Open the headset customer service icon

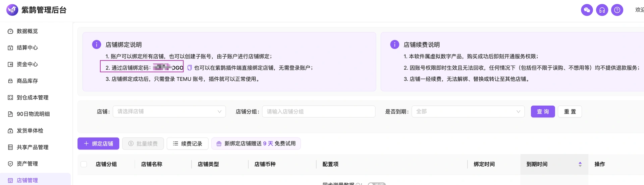coord(602,10)
